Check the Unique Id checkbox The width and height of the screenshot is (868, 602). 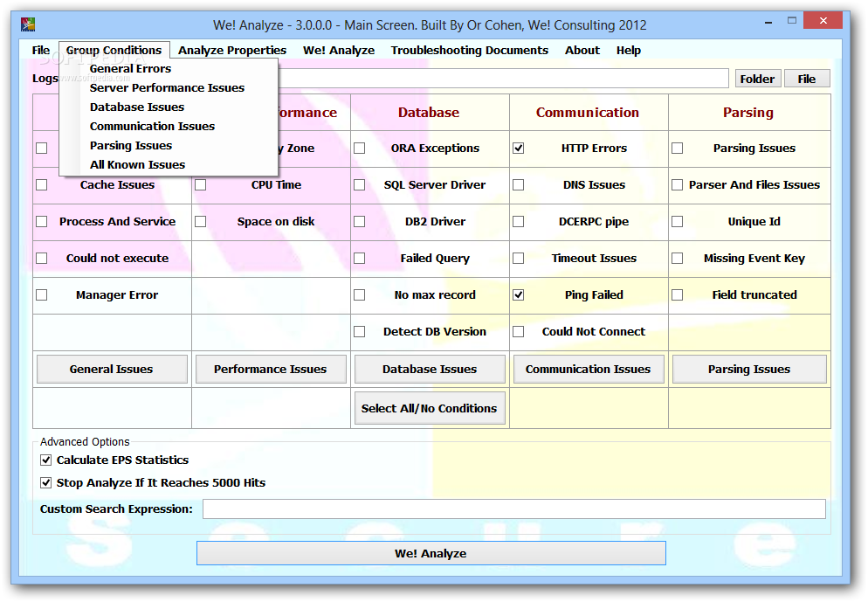coord(677,222)
